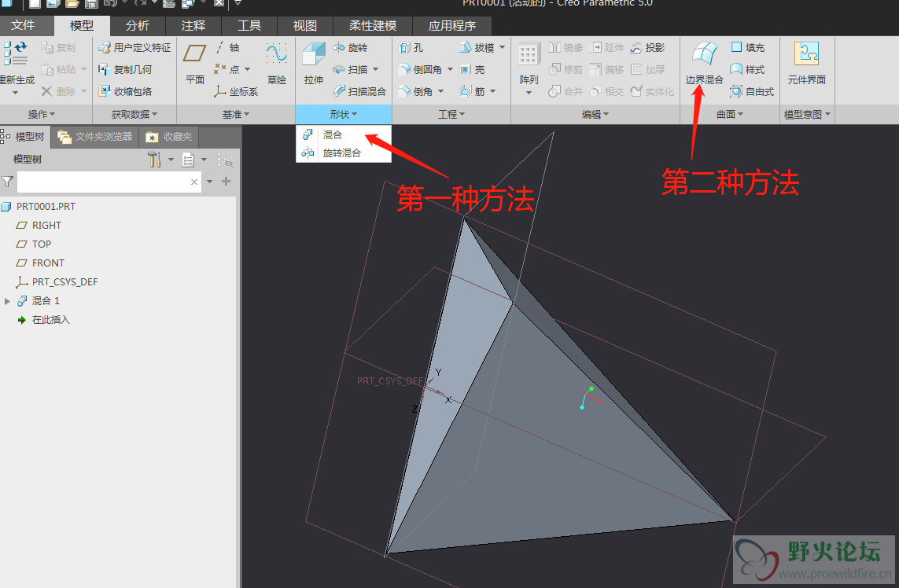This screenshot has height=588, width=899.
Task: Clear the model tree search box
Action: pyautogui.click(x=194, y=182)
